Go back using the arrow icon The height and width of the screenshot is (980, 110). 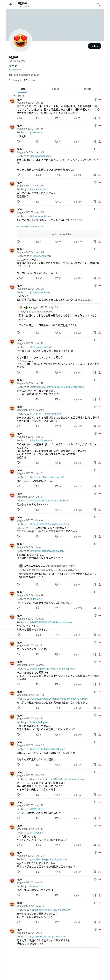11,5
